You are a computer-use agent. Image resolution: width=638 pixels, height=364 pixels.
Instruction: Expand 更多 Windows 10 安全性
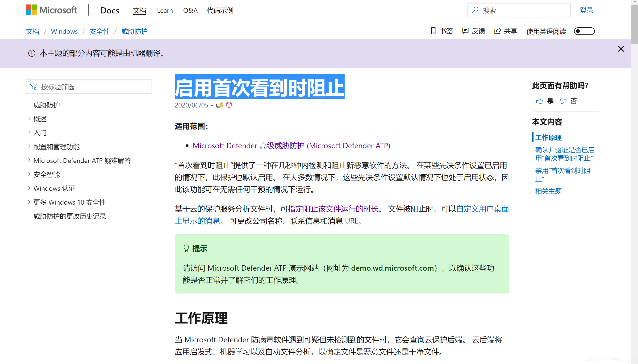[x=29, y=202]
